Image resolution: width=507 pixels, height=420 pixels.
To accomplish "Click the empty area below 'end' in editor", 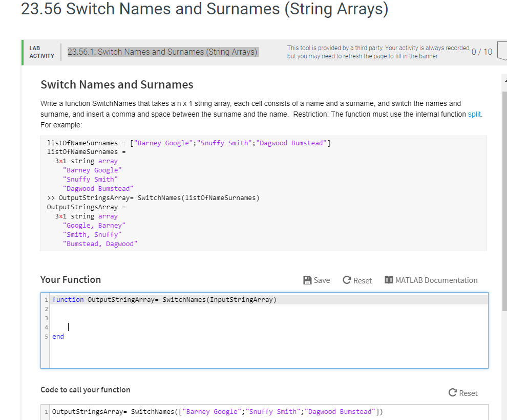I will click(x=256, y=353).
